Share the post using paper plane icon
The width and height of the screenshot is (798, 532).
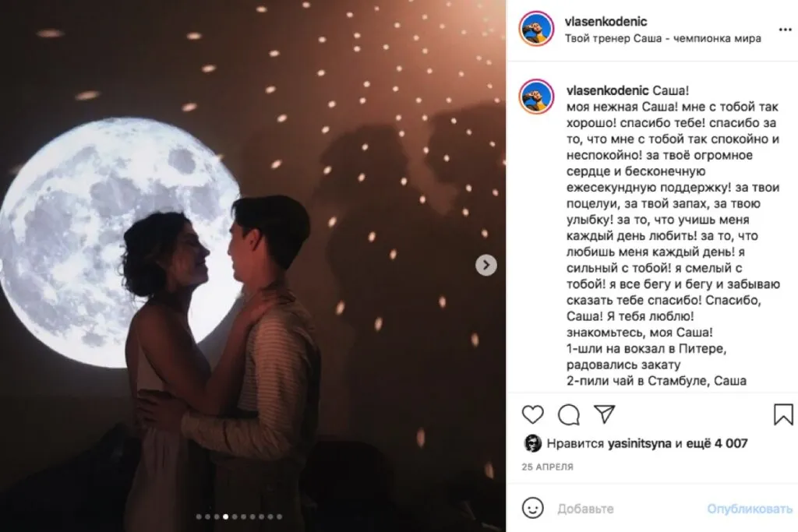pyautogui.click(x=605, y=414)
